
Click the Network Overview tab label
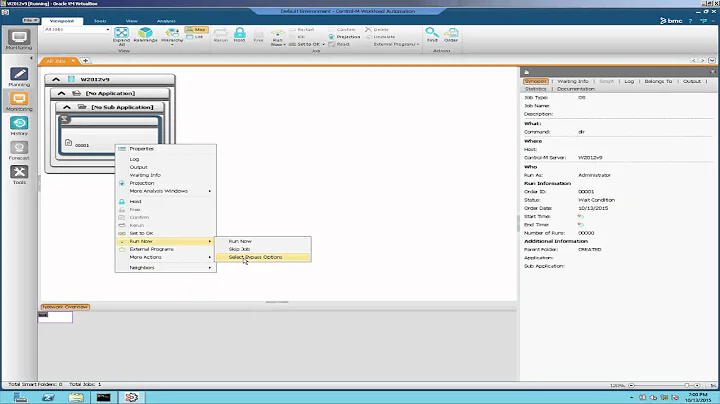(x=65, y=307)
